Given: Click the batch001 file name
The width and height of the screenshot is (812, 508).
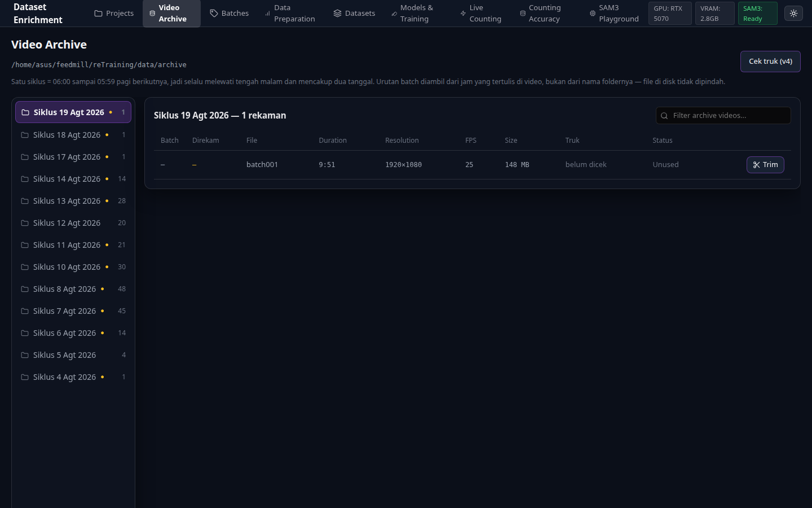Looking at the screenshot, I should [x=262, y=165].
